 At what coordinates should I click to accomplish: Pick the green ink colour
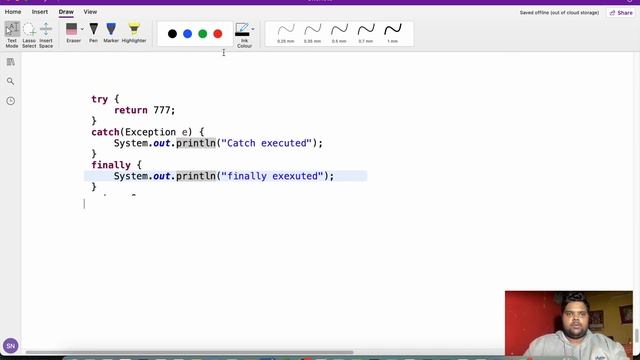point(202,34)
